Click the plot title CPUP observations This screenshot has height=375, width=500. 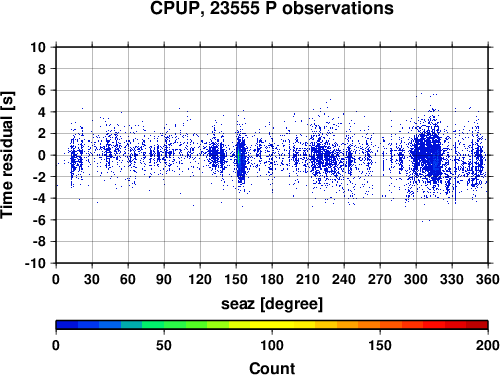coord(272,8)
